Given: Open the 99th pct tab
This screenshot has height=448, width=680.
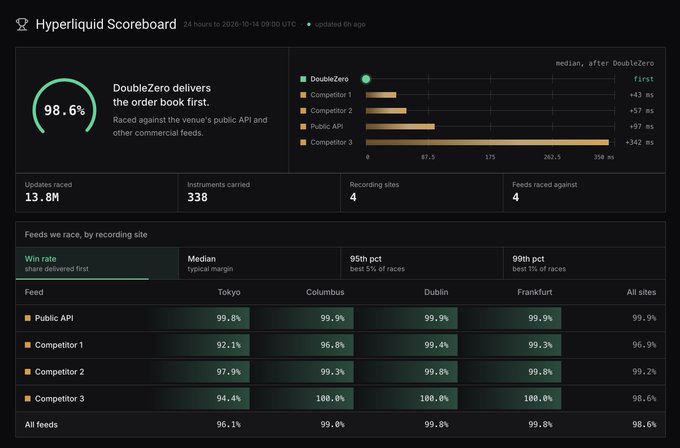Looking at the screenshot, I should tap(584, 263).
